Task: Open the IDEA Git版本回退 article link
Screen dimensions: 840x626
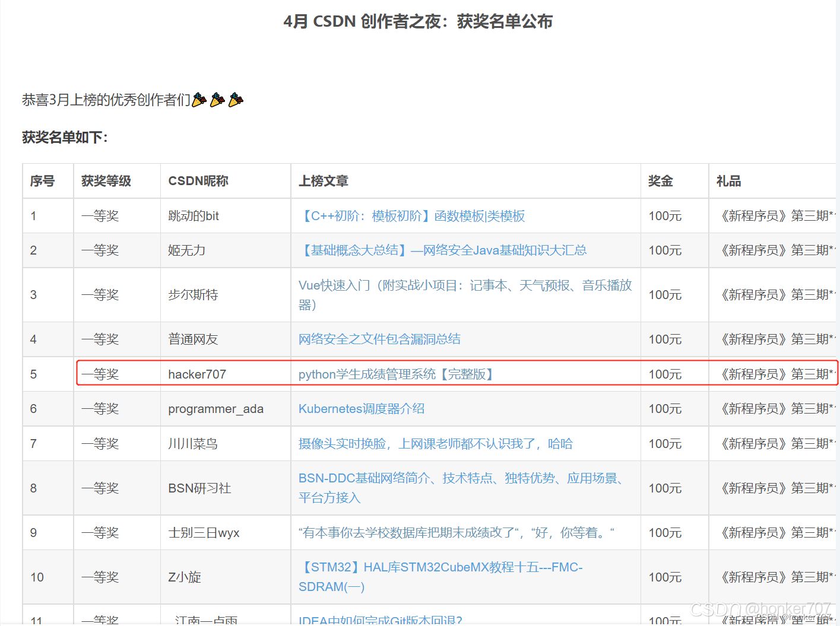Action: [x=381, y=619]
